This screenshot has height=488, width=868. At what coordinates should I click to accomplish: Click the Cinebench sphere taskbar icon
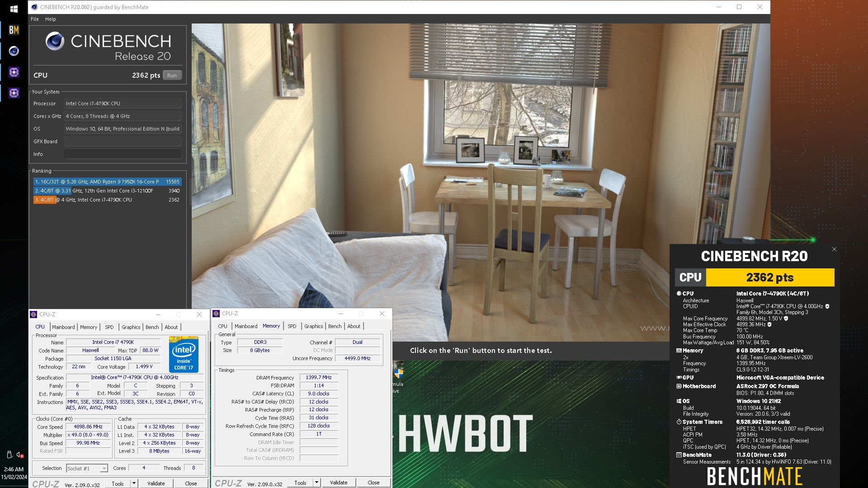(14, 51)
